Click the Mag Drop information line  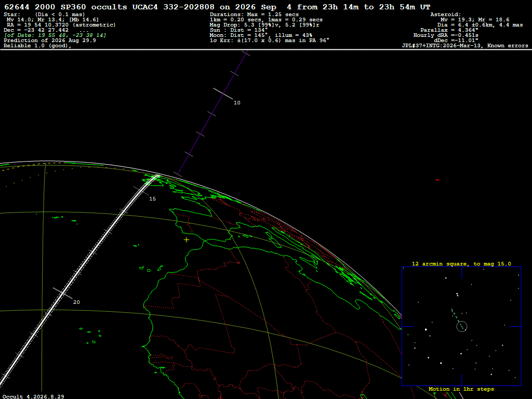point(264,25)
